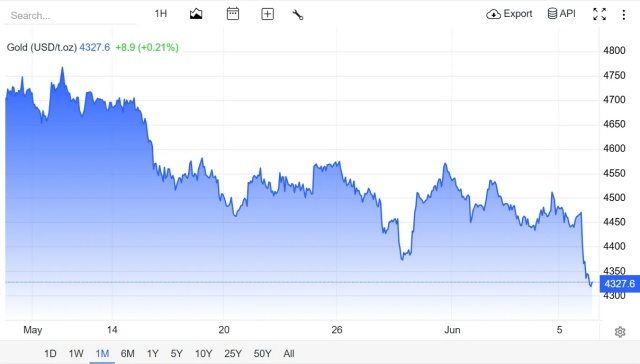Screen dimensions: 640x364
Task: Click the 14 date axis label
Action: 112,330
